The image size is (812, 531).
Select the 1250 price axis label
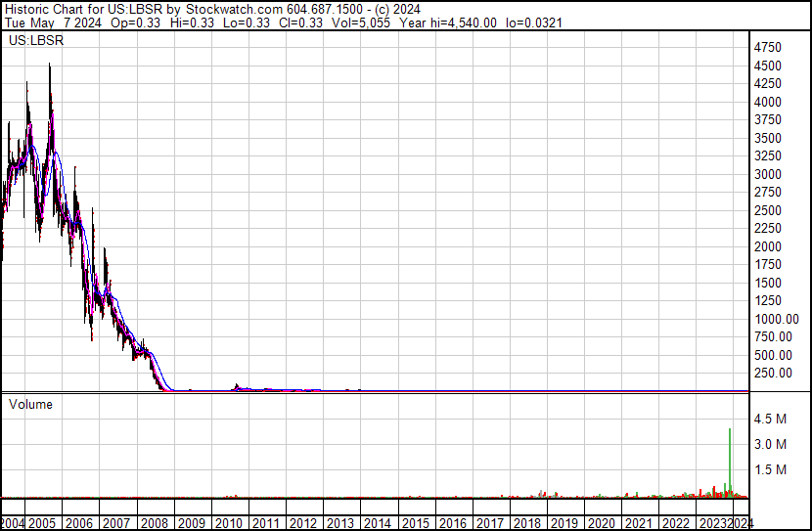[767, 301]
